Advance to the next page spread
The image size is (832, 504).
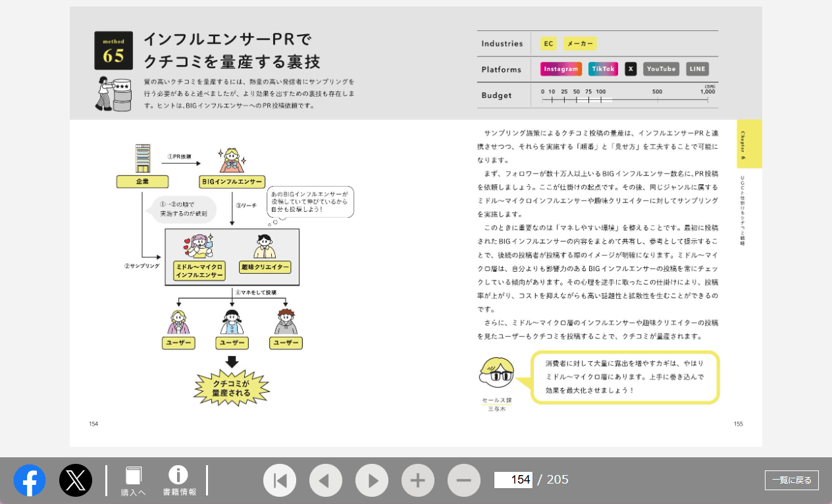pyautogui.click(x=372, y=480)
